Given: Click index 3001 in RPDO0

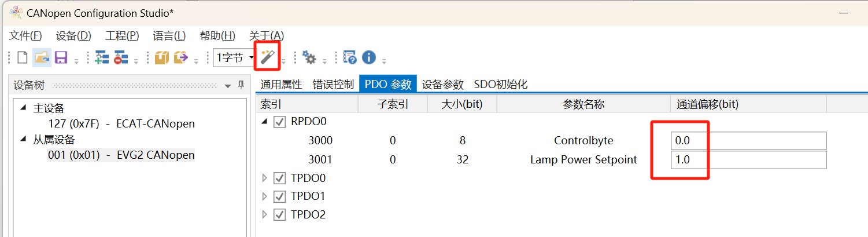Looking at the screenshot, I should 321,159.
